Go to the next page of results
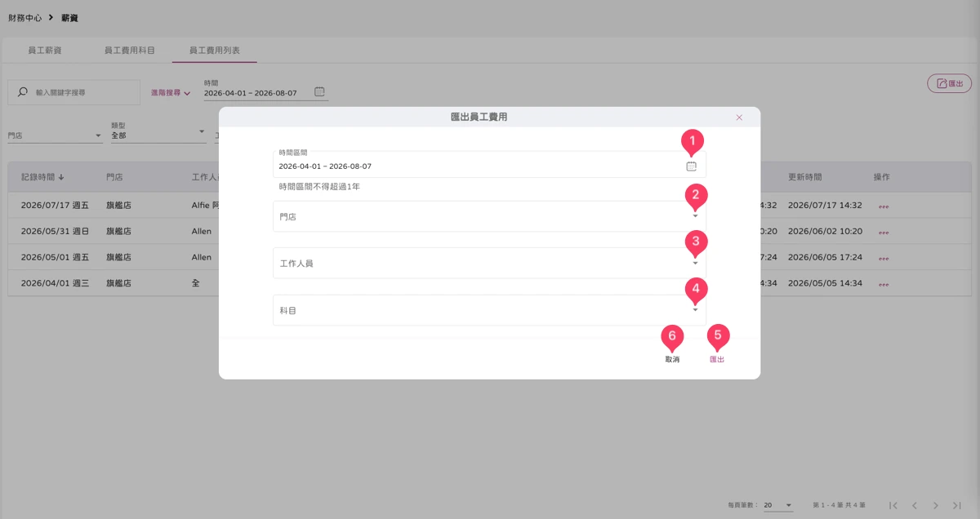980x519 pixels. pos(936,506)
